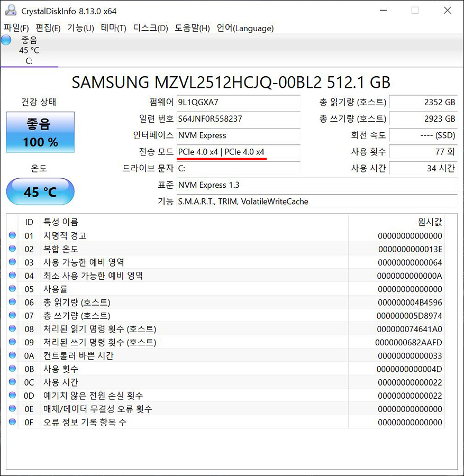The image size is (464, 476).
Task: Click the transfer mode field PCIe 4.0 x4
Action: (239, 151)
